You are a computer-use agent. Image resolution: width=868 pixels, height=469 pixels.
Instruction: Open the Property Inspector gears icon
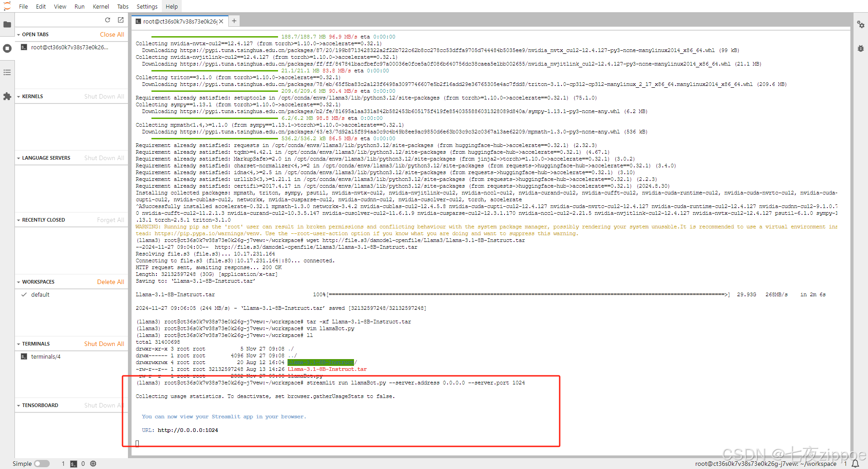point(861,24)
